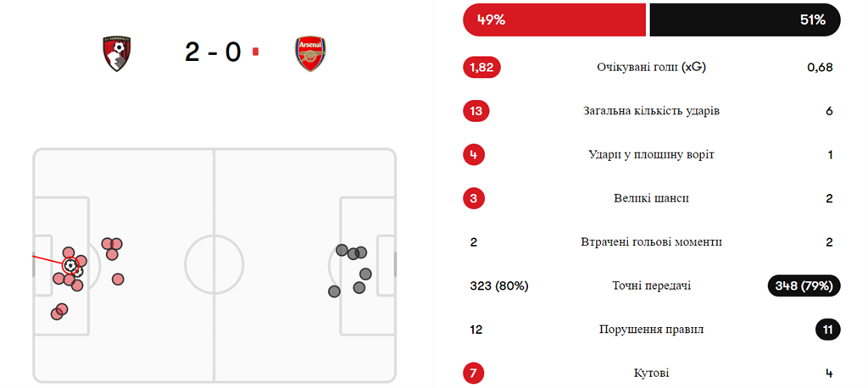Click the black 51% possession bar segment
Image resolution: width=868 pixels, height=388 pixels.
click(x=744, y=20)
